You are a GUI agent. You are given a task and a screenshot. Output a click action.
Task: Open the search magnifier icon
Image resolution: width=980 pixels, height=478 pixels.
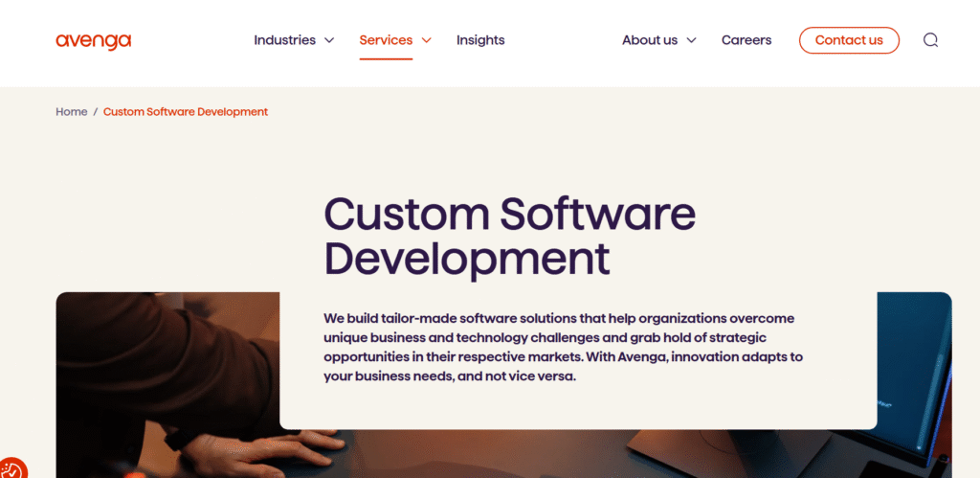pyautogui.click(x=930, y=40)
